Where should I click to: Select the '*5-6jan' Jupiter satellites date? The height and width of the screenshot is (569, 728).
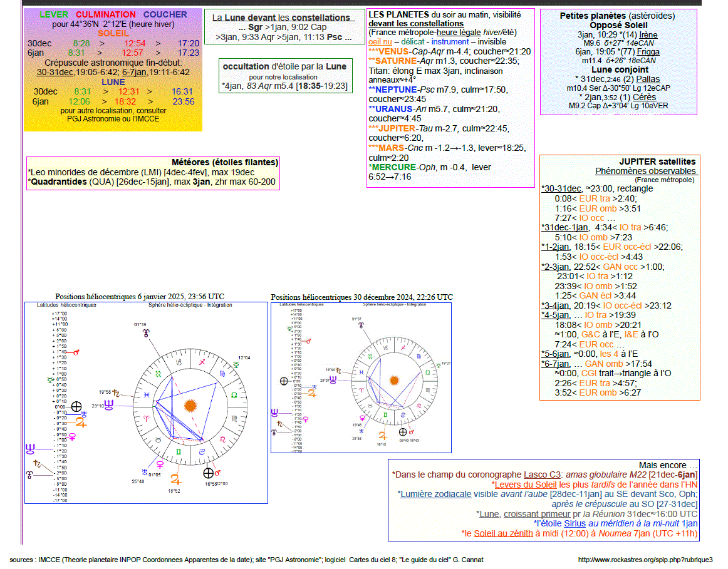point(555,354)
